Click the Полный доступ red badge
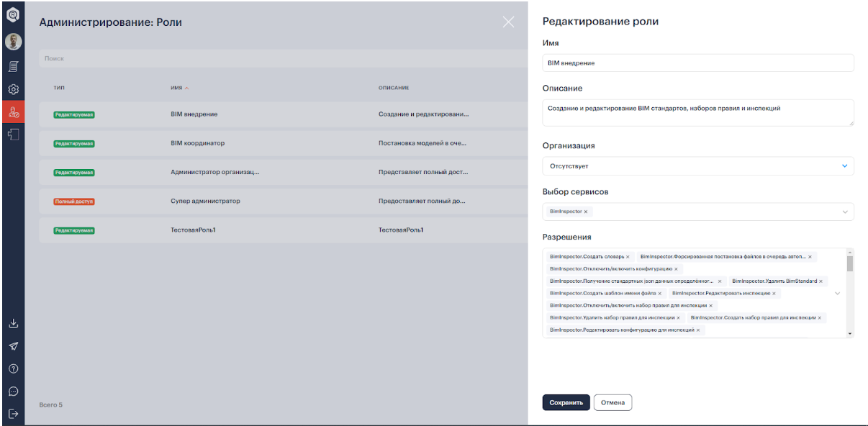Viewport: 868px width, 426px height. (x=73, y=201)
